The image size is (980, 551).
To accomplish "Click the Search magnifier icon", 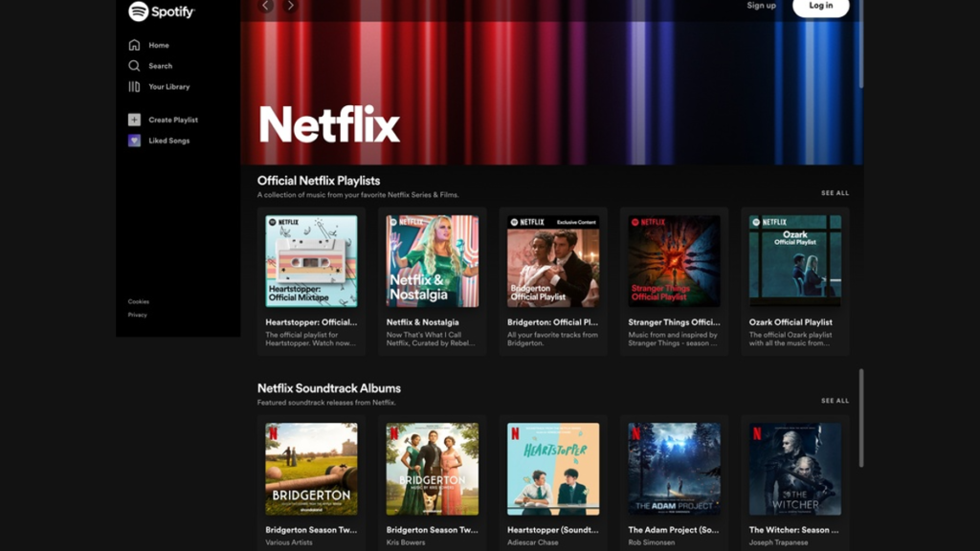I will point(134,66).
